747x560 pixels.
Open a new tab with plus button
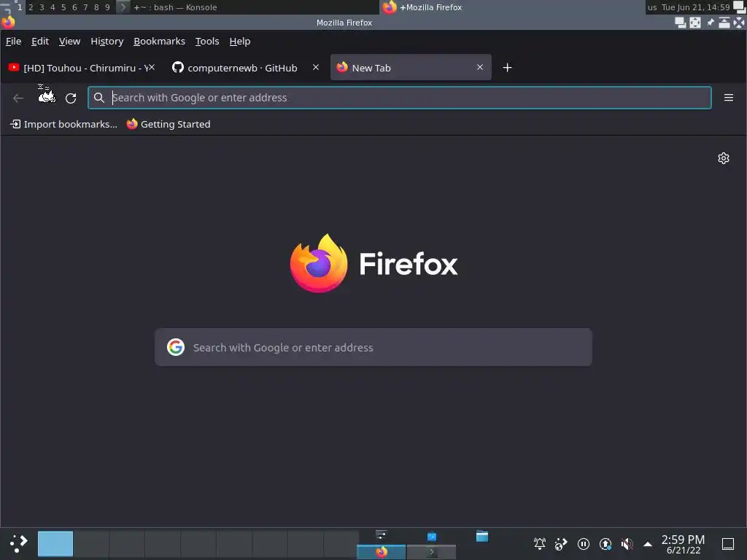pos(508,68)
